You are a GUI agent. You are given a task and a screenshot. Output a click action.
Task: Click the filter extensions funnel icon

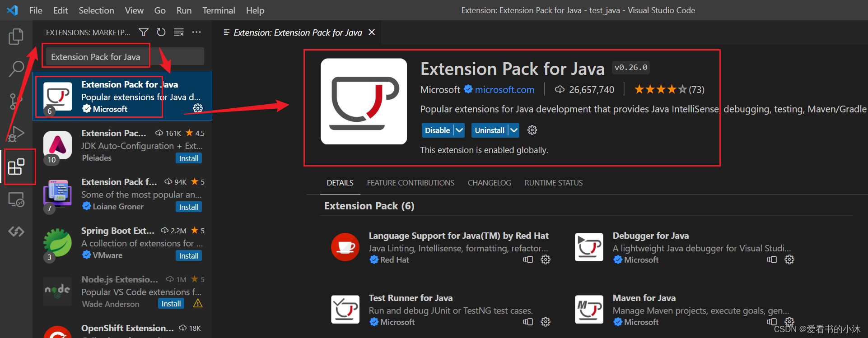144,32
